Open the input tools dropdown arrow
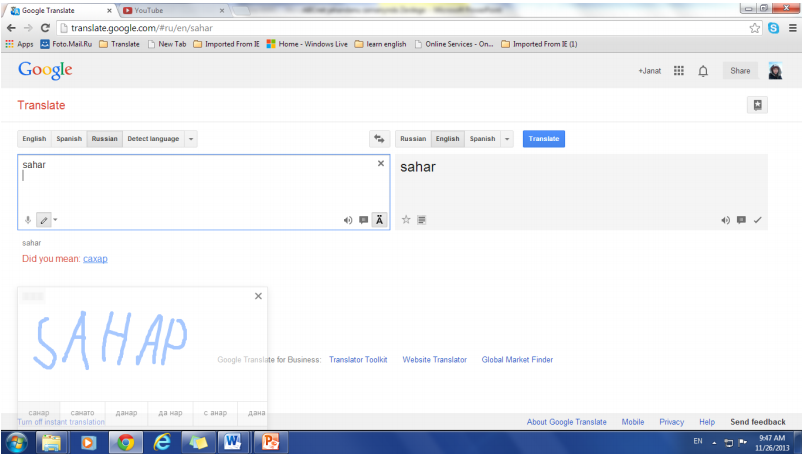 [55, 220]
